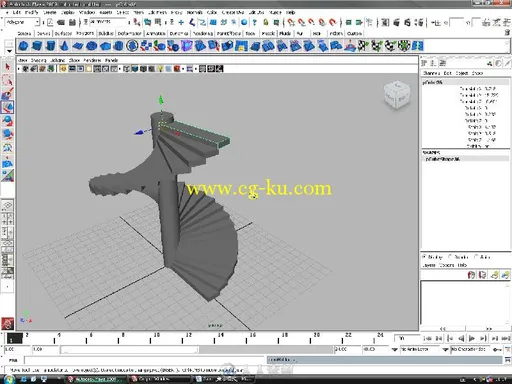Click the polygon torus shelf icon
The height and width of the screenshot is (384, 512).
(x=92, y=46)
